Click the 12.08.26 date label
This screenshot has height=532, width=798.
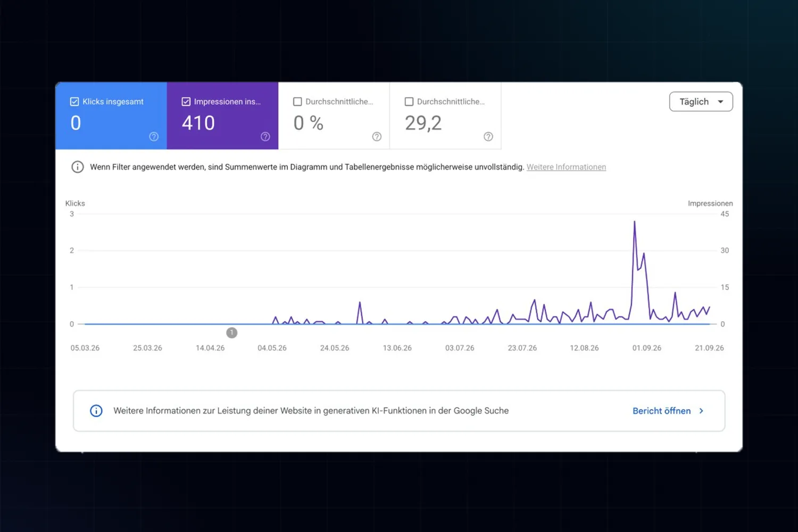pos(584,348)
